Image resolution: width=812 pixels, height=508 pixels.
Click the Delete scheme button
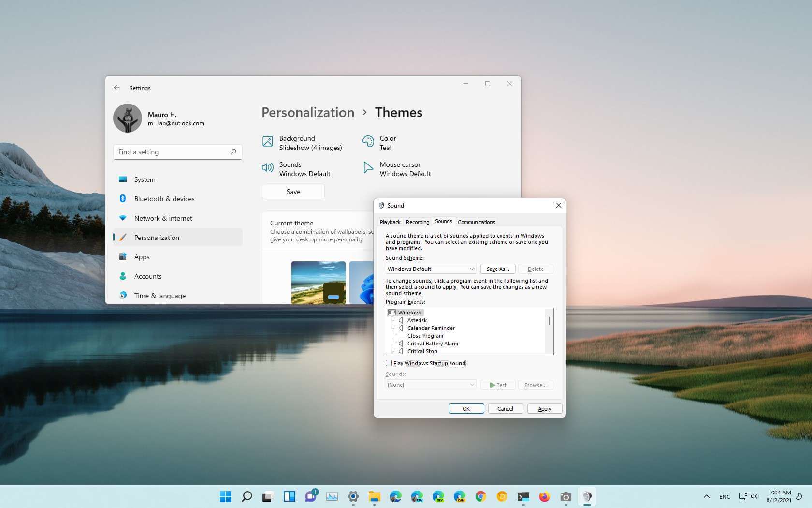pyautogui.click(x=536, y=269)
